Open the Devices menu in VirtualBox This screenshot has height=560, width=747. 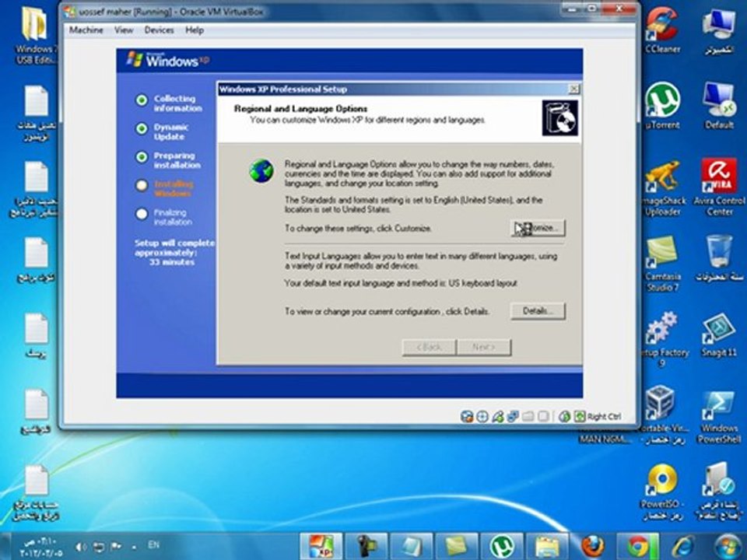pos(159,30)
